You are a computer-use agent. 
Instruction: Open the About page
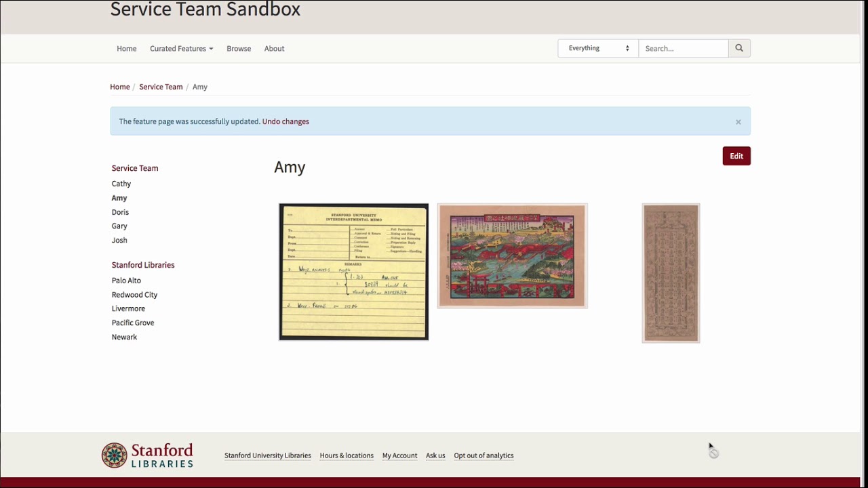tap(274, 49)
